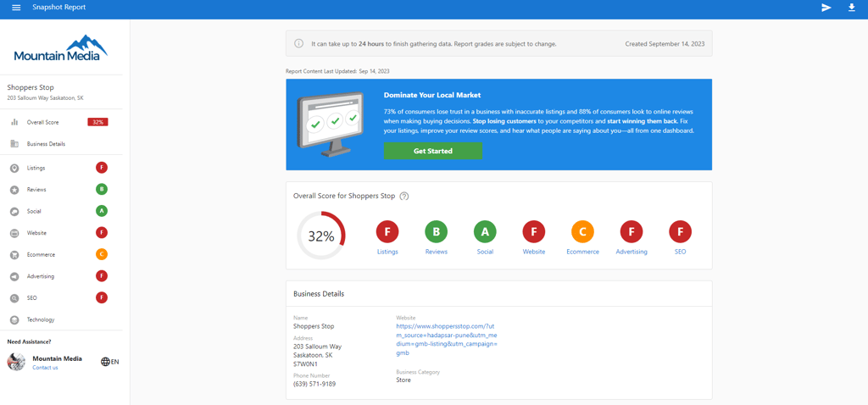Click the B grade badge beside sidebar Reviews
The width and height of the screenshot is (868, 405).
(102, 189)
